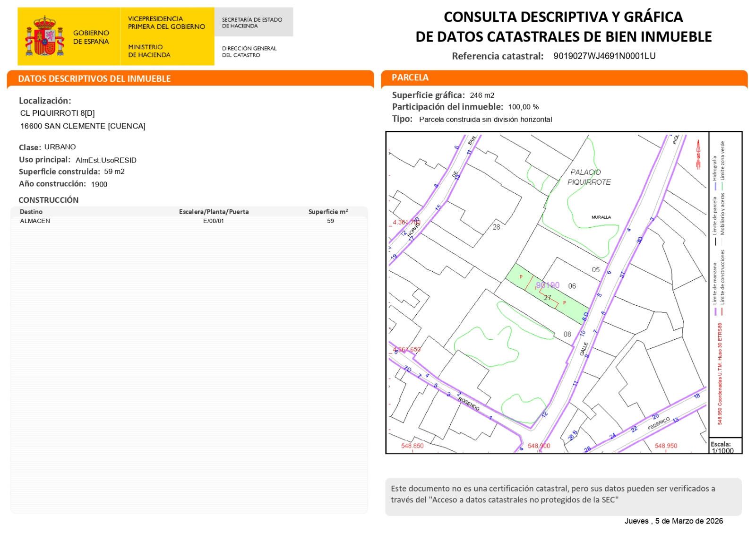Screen dimensions: 756x534
Task: Click the 'Secretaría de Estado de Hacienda' box
Action: (x=253, y=23)
